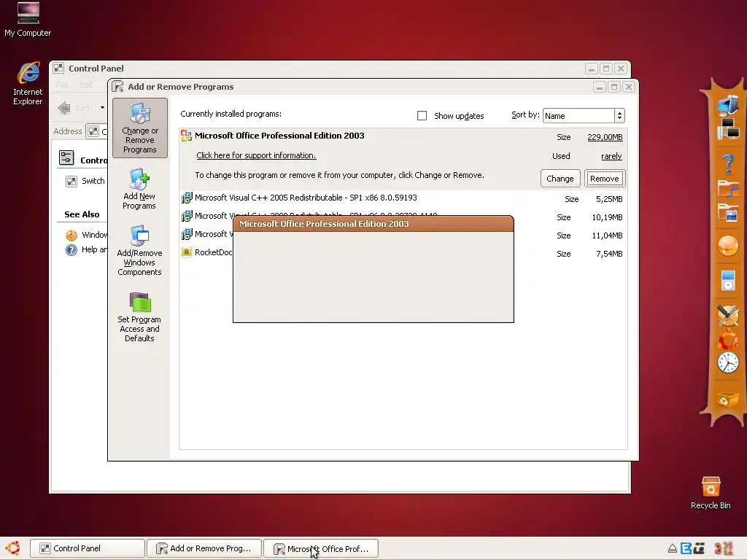Click the Change button for Microsoft Office
The image size is (747, 560).
tap(560, 179)
